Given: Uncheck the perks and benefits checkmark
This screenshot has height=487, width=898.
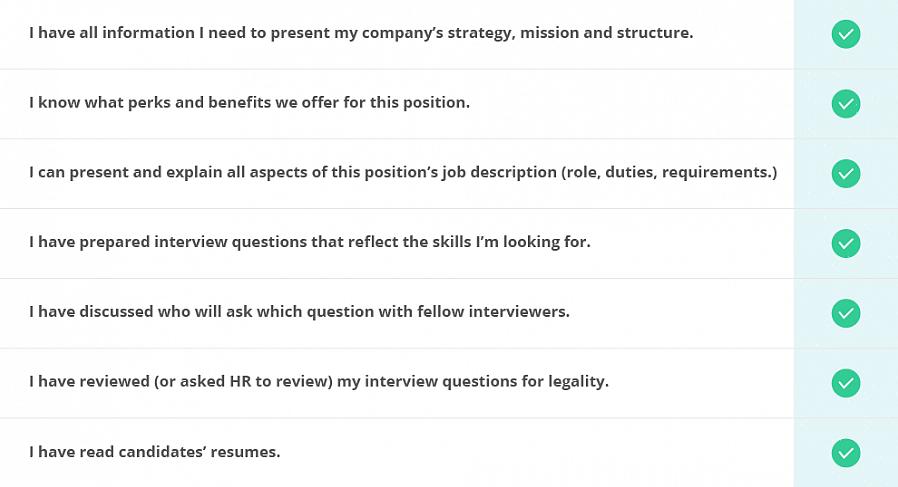Looking at the screenshot, I should click(846, 104).
